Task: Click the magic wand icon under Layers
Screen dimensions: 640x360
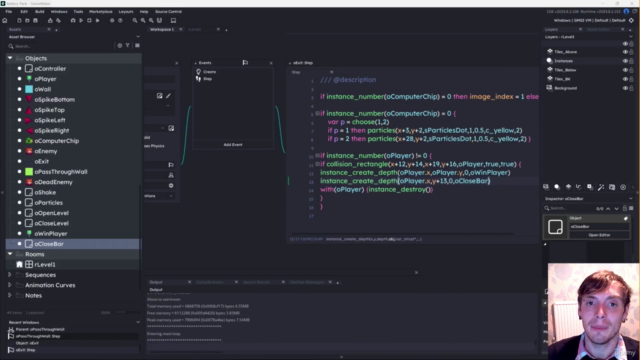Action: [601, 187]
